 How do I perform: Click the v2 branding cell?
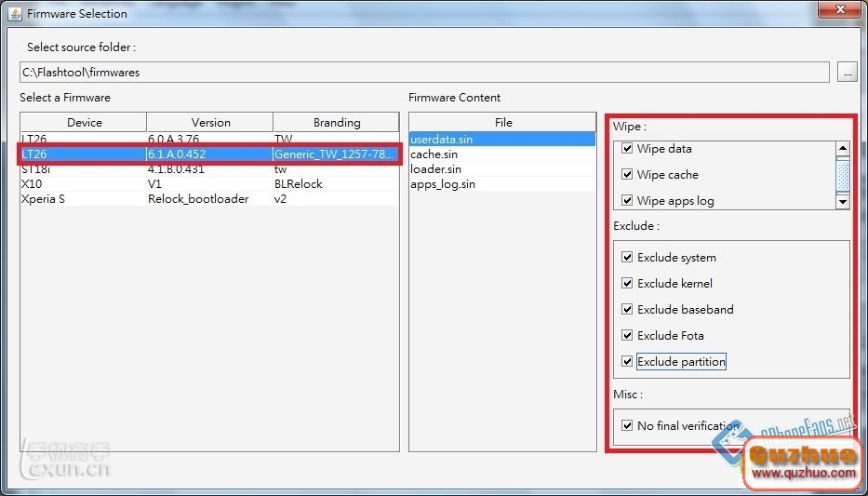click(x=336, y=199)
